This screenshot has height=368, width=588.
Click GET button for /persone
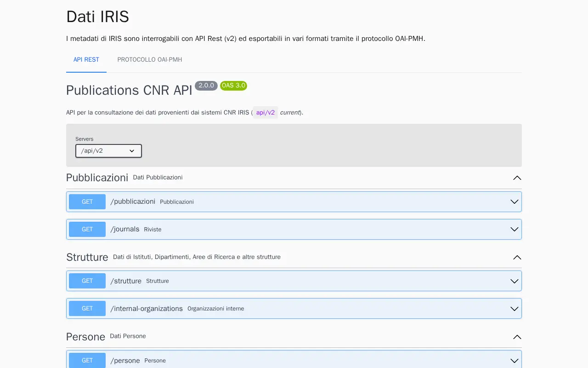point(87,361)
